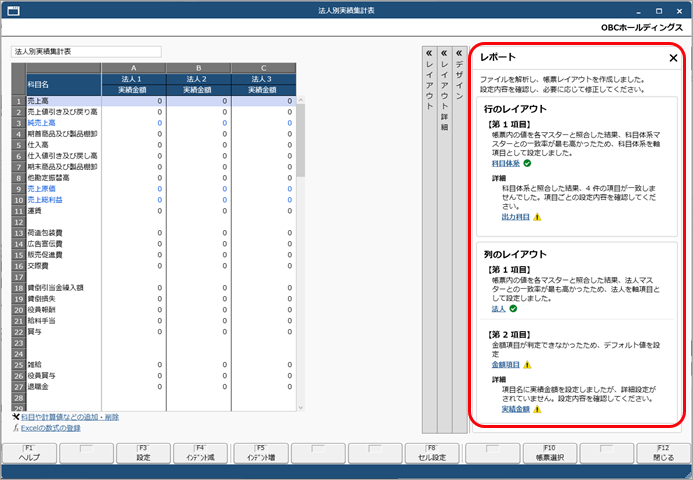Image resolution: width=693 pixels, height=480 pixels.
Task: Select the 売上高 row cell
Action: [64, 101]
